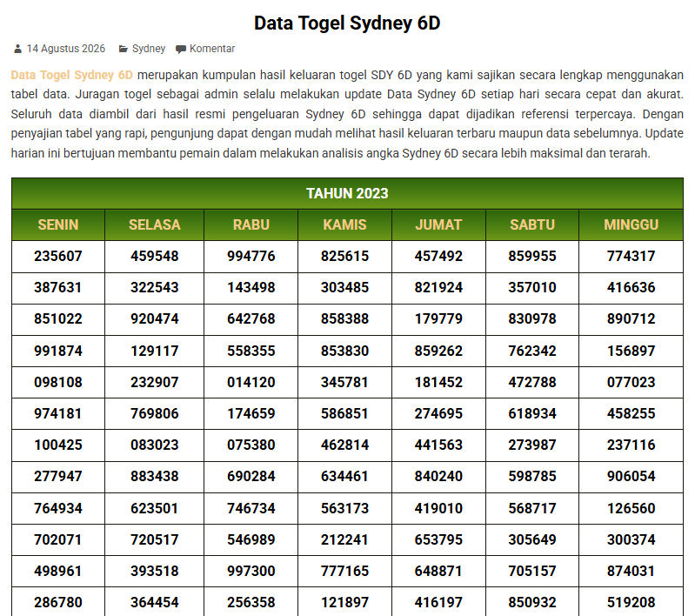The image size is (695, 616).
Task: Tap the value 126560
Action: (x=631, y=509)
